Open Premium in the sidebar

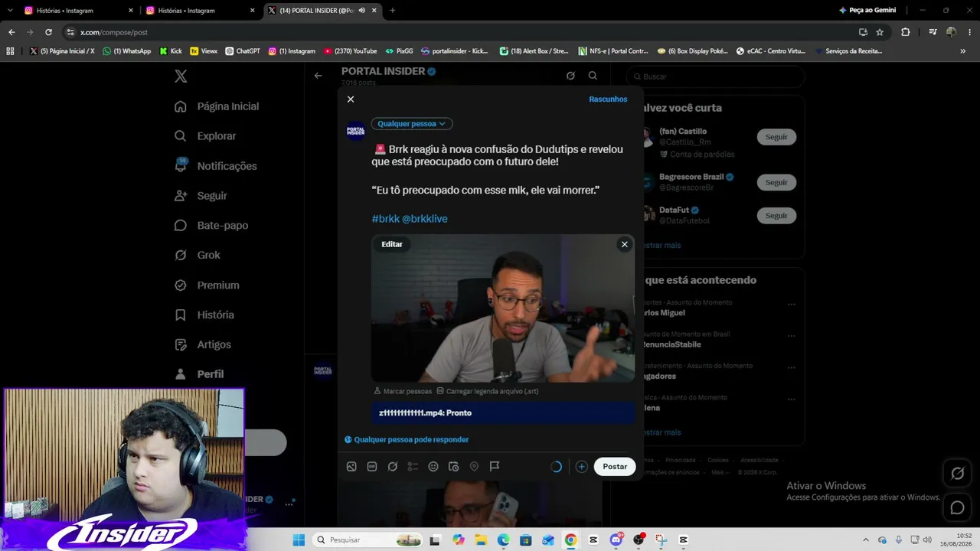[x=207, y=285]
